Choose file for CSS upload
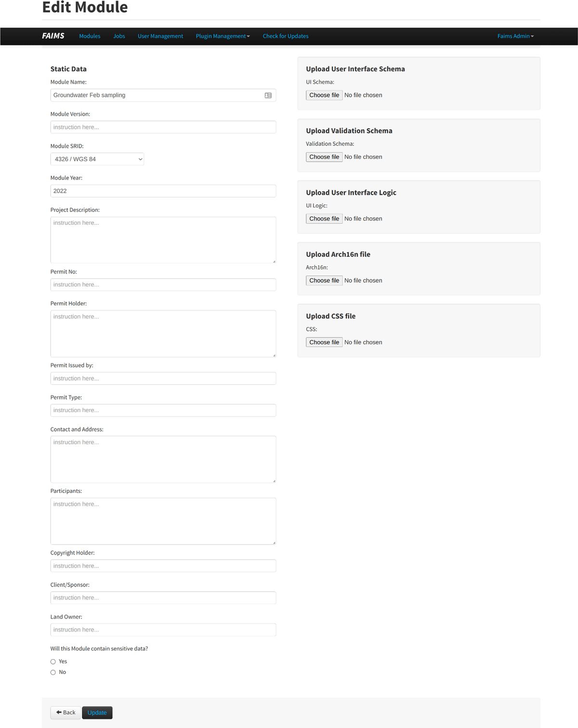 tap(324, 342)
